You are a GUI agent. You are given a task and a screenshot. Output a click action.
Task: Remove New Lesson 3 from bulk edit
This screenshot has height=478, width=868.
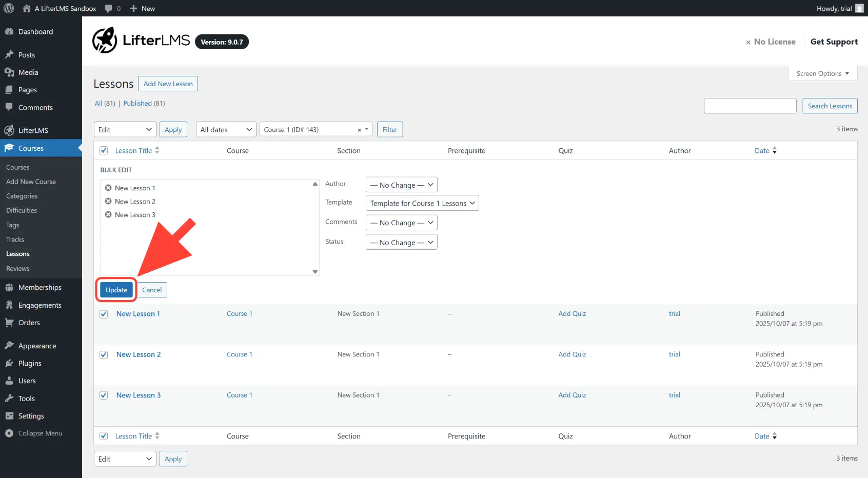pos(108,214)
